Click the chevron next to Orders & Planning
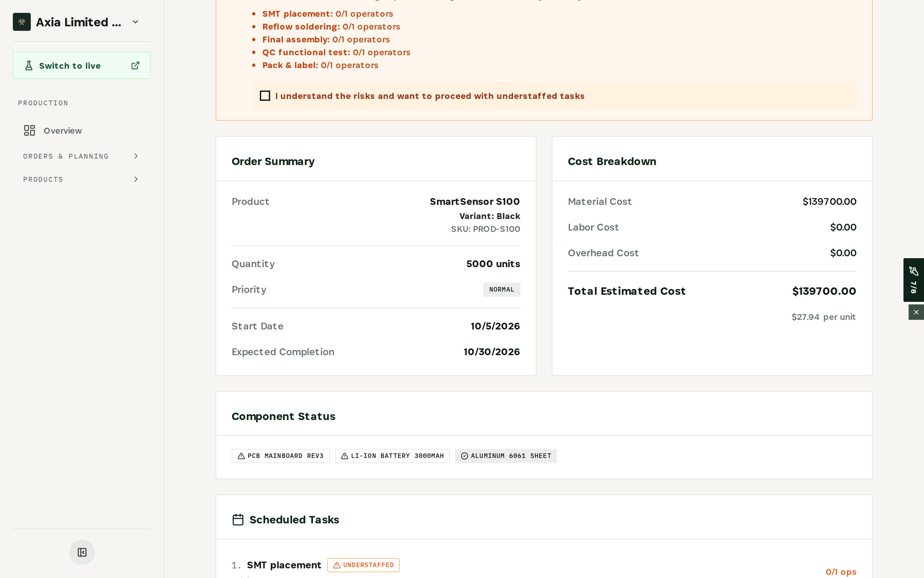This screenshot has width=924, height=578. click(x=136, y=156)
